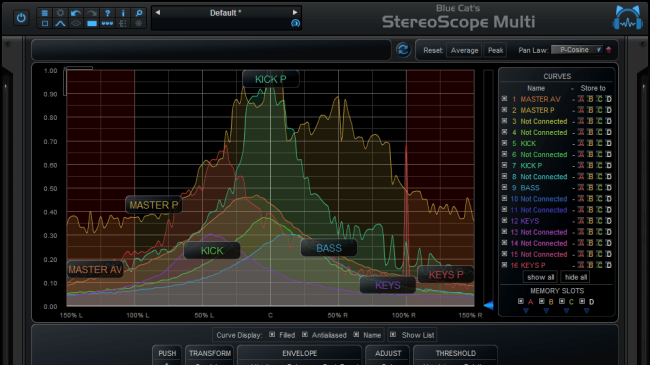Click the eye-shaped opacity icon
The width and height of the screenshot is (650, 365).
click(76, 24)
